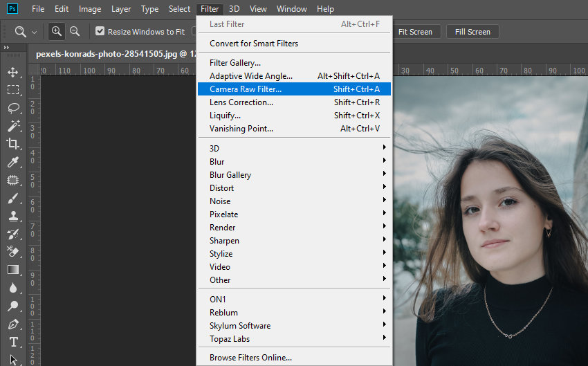Viewport: 588px width, 366px height.
Task: Select the Move tool
Action: 13,72
